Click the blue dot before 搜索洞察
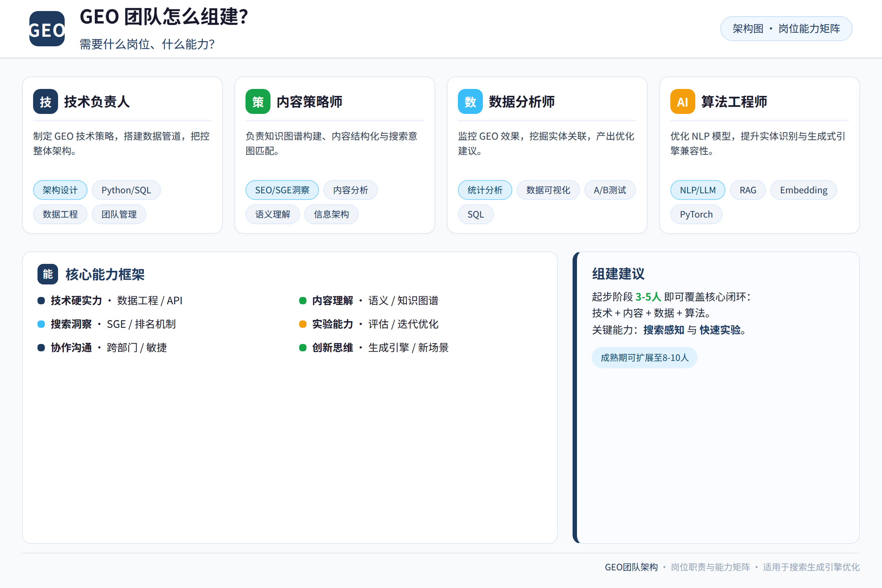The image size is (882, 588). (41, 324)
